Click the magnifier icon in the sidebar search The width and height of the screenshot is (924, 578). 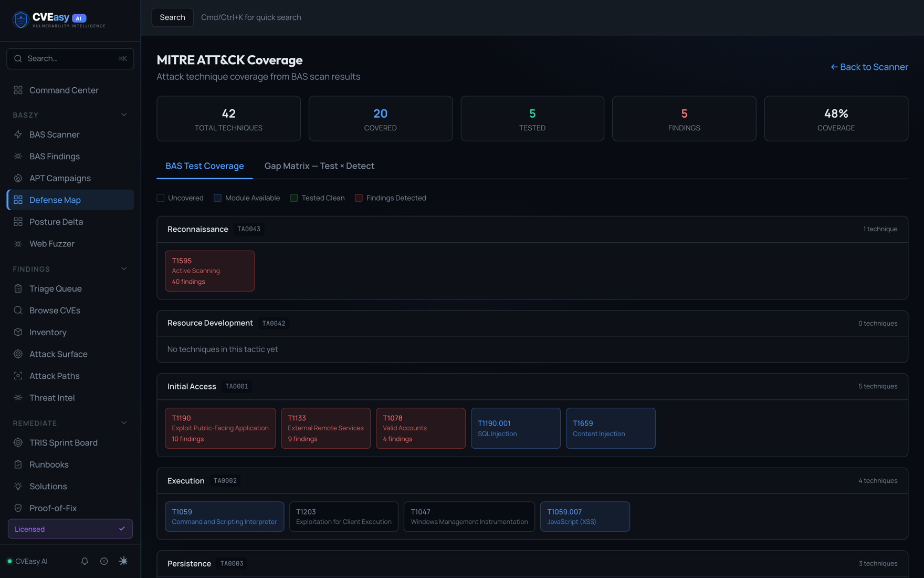(18, 58)
